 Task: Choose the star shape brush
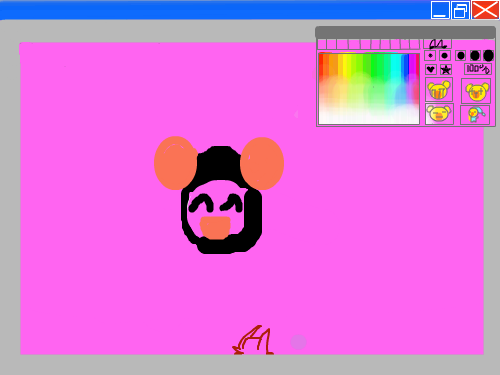(446, 70)
